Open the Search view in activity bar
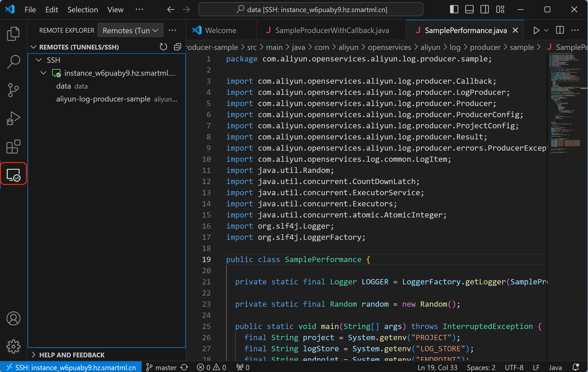588x372 pixels. tap(13, 62)
